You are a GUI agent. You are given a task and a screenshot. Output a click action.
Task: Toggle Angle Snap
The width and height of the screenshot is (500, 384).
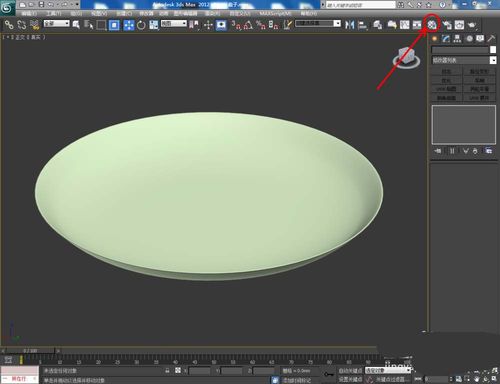(x=248, y=25)
